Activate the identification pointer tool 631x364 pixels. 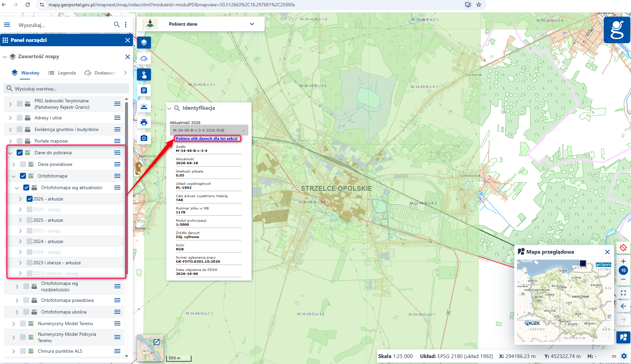(x=144, y=74)
